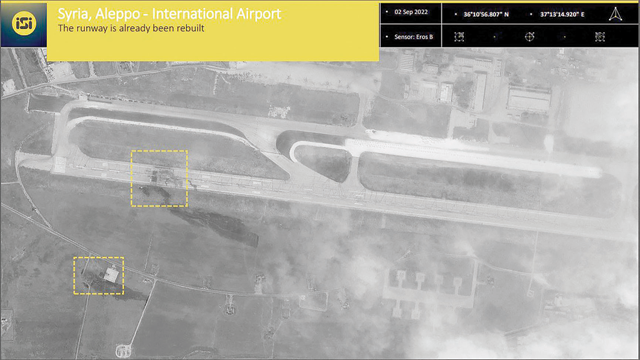
Task: Click the subtitle 'The runway is already been rebuilt'
Action: [131, 28]
